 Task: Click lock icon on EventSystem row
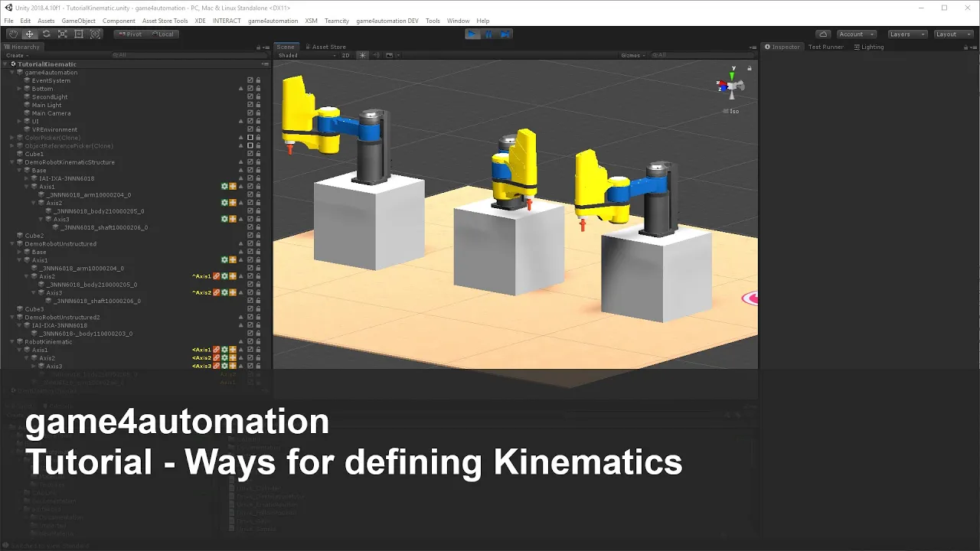[x=258, y=80]
